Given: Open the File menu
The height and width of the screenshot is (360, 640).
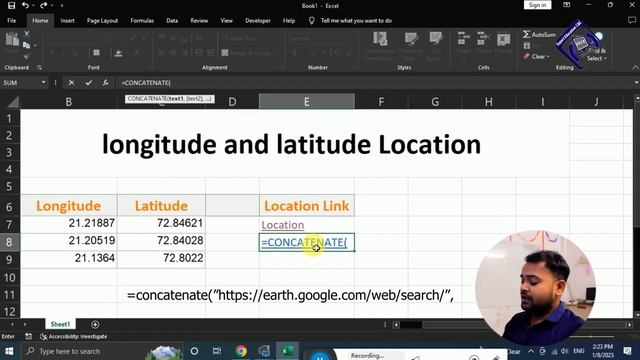Looking at the screenshot, I should [12, 20].
